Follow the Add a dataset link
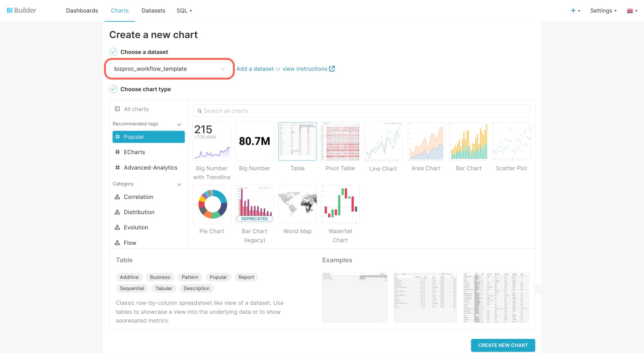 pos(255,69)
